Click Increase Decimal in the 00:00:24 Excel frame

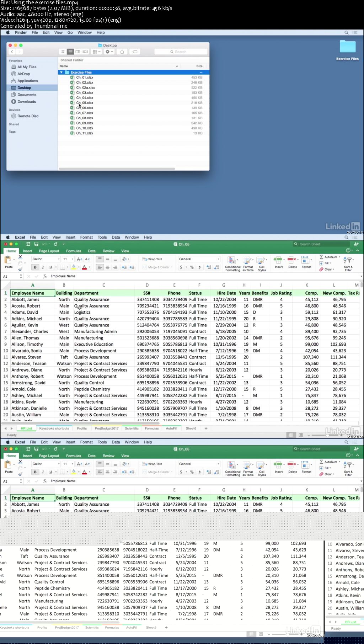[x=209, y=267]
